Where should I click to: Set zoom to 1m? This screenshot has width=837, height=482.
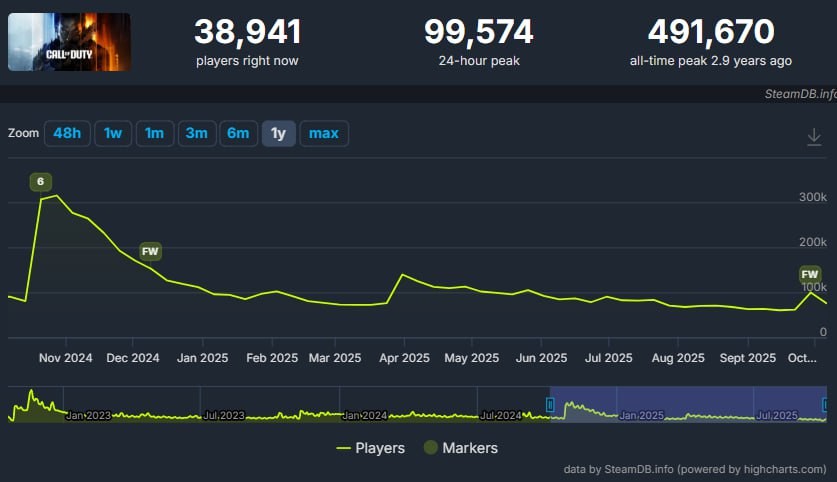click(154, 133)
